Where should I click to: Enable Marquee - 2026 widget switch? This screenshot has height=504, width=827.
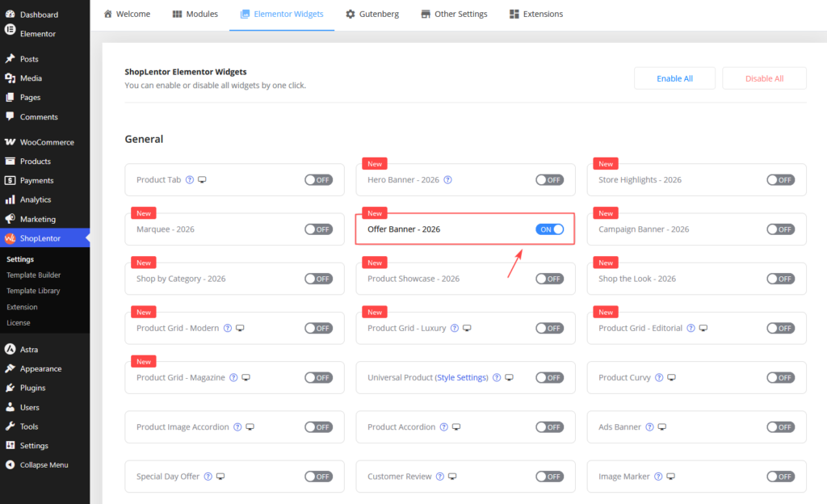318,229
